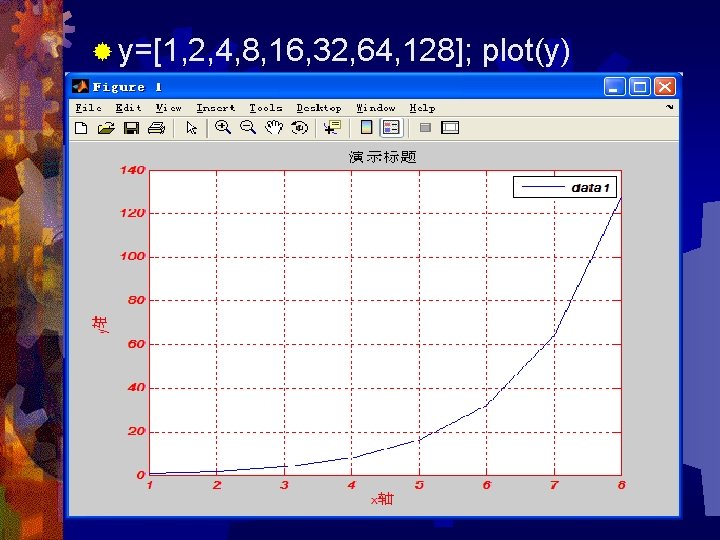Activate the Zoom In magnifier tool
Screen dimensions: 720x540
(x=223, y=127)
